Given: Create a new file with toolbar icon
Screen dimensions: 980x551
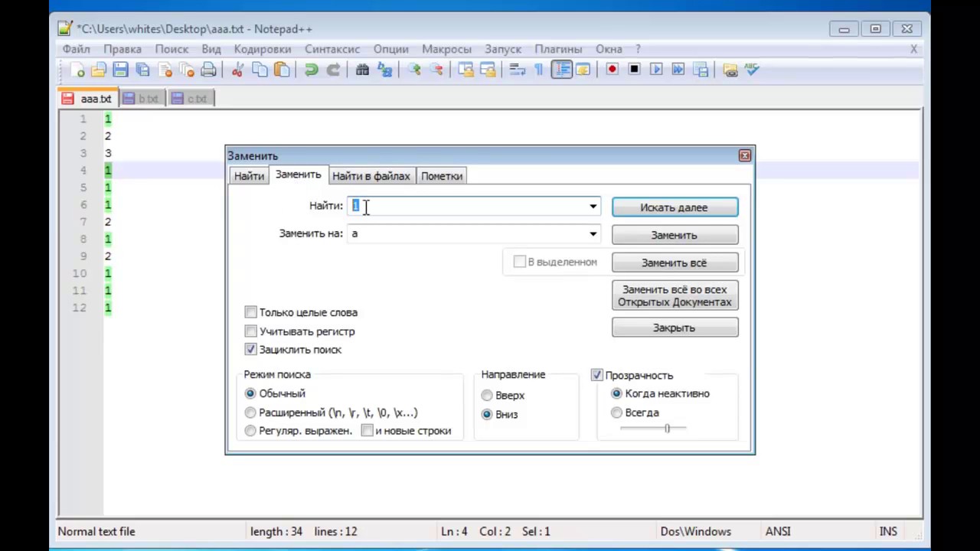Looking at the screenshot, I should click(x=77, y=70).
